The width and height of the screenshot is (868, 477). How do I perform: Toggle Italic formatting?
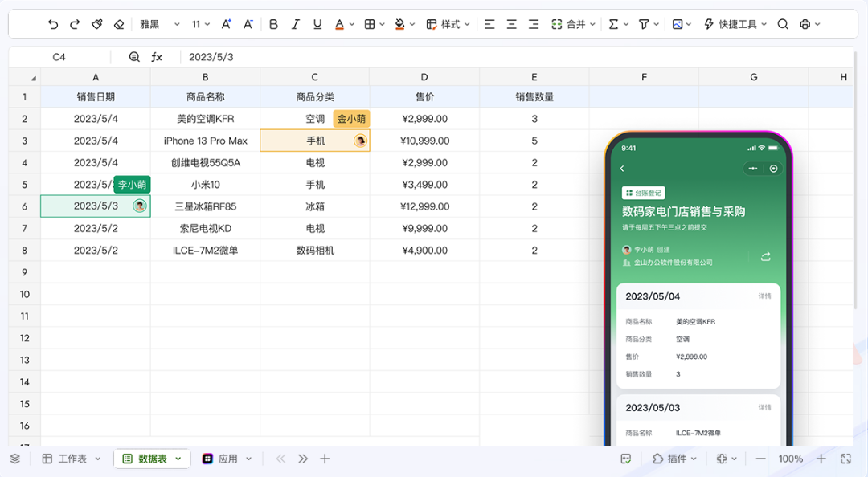[x=296, y=24]
